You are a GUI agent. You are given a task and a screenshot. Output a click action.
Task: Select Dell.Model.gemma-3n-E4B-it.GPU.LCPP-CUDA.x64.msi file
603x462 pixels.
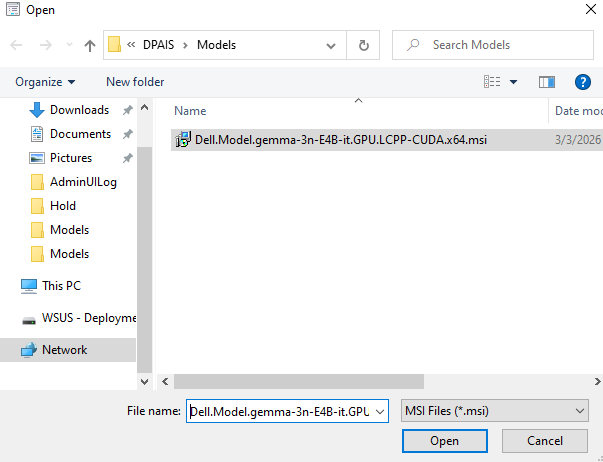pos(341,140)
